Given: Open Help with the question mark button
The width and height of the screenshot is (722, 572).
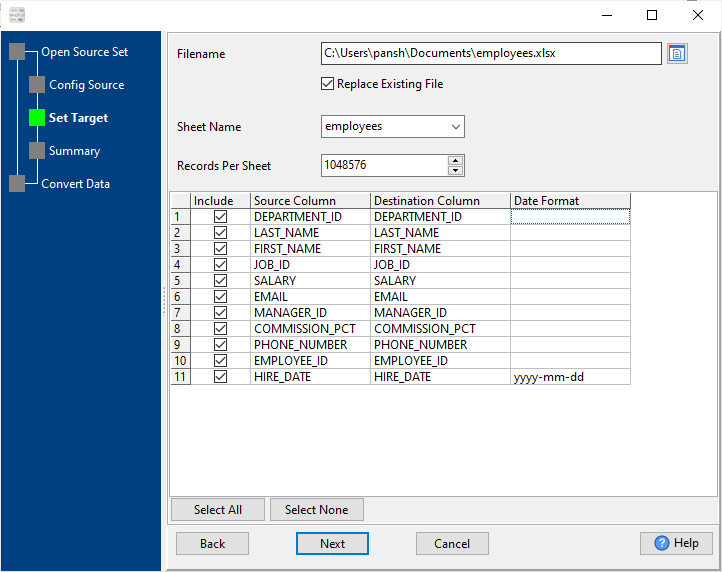Looking at the screenshot, I should click(676, 543).
